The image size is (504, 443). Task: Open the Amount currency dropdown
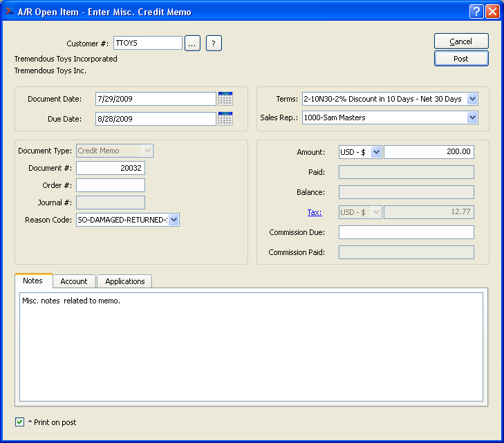pos(375,152)
